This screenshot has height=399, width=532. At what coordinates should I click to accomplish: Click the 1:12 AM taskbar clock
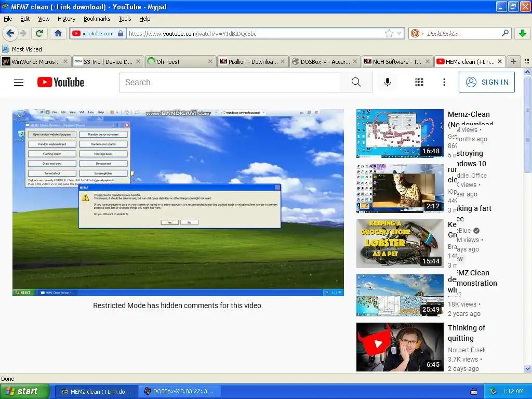(513, 391)
